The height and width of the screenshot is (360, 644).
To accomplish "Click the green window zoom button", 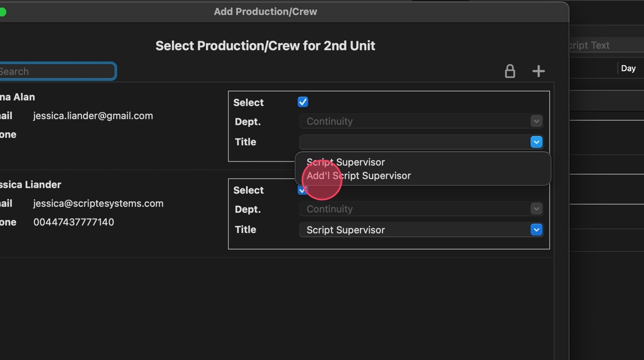I will pos(2,12).
